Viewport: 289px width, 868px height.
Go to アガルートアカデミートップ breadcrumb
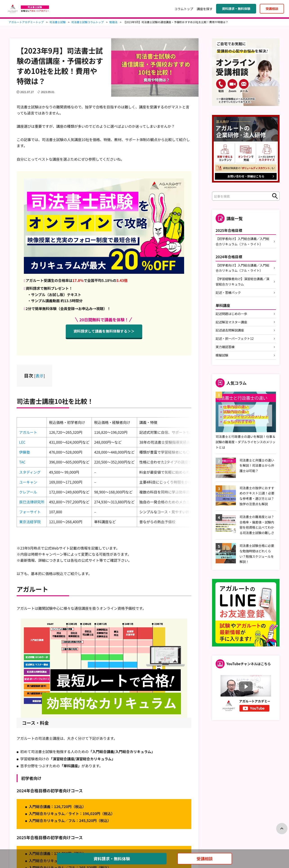click(x=26, y=22)
